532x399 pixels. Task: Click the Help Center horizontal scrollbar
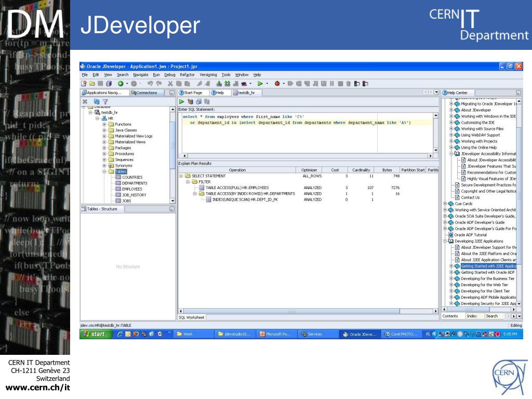coord(480,310)
